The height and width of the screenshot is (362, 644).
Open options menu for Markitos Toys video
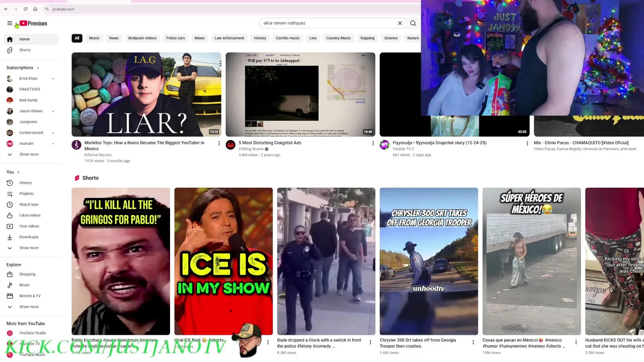point(219,143)
